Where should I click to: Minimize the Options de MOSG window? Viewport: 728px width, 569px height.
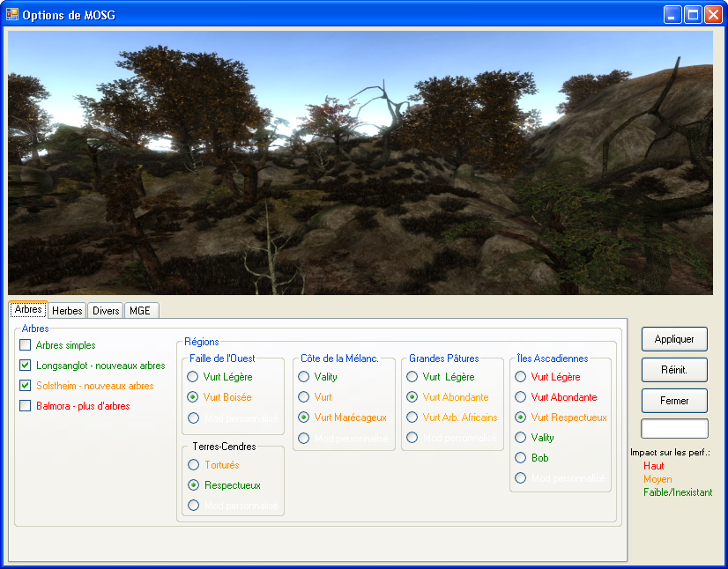(672, 15)
